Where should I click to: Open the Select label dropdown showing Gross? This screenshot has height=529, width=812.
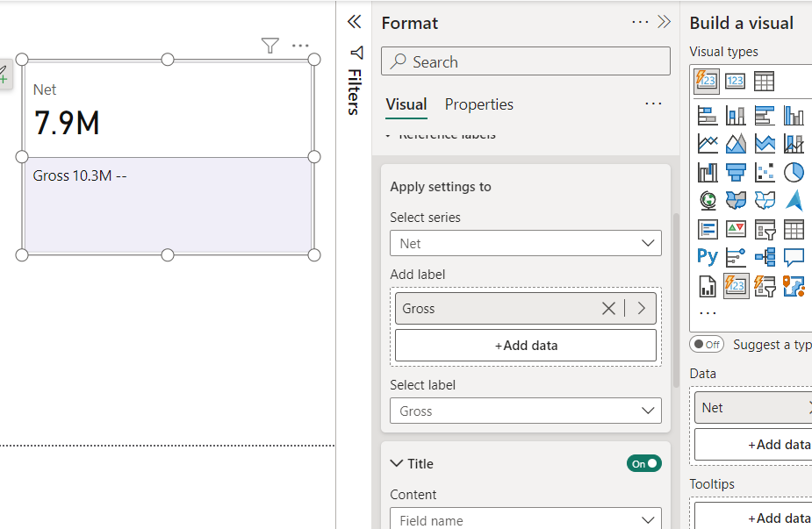click(x=526, y=411)
